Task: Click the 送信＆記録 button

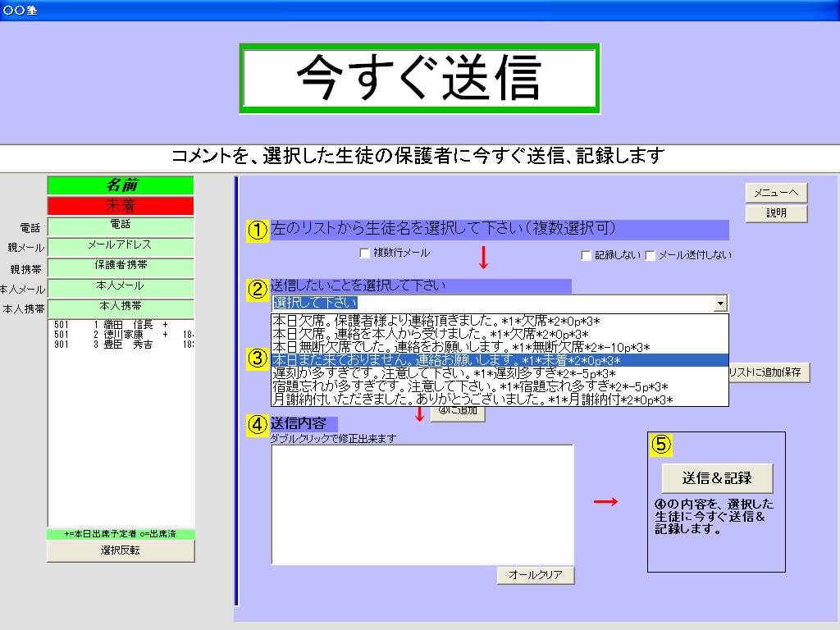Action: (x=717, y=478)
